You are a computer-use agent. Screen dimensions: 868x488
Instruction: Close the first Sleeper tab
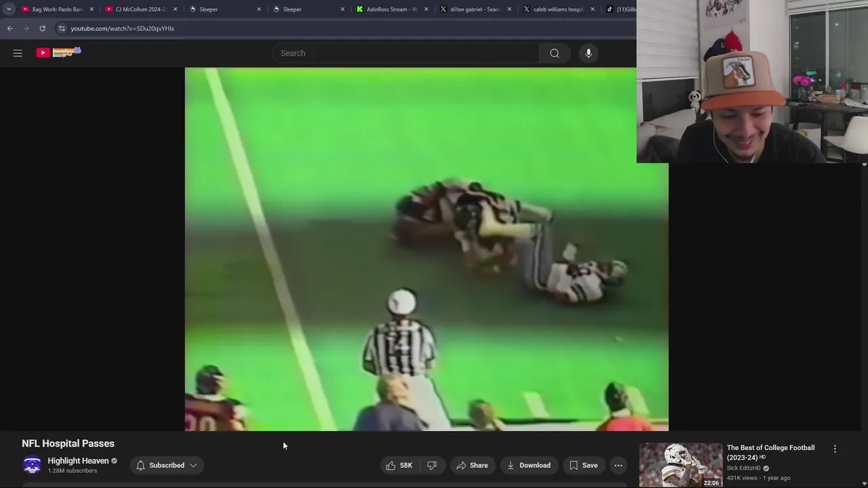click(x=258, y=9)
